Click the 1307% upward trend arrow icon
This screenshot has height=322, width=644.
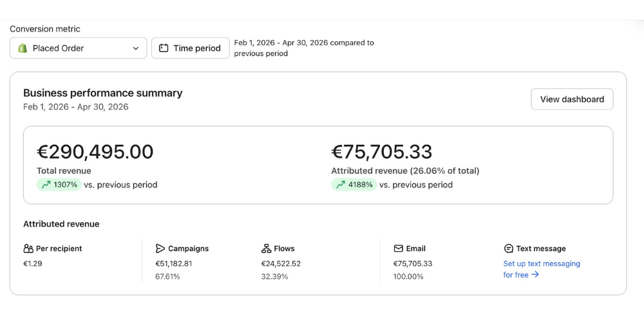click(x=46, y=185)
